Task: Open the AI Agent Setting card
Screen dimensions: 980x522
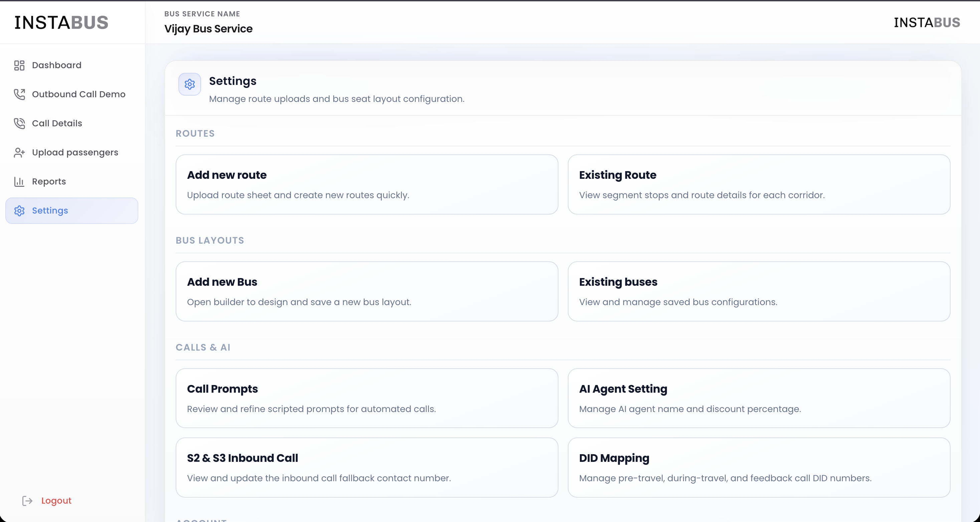Action: 759,398
